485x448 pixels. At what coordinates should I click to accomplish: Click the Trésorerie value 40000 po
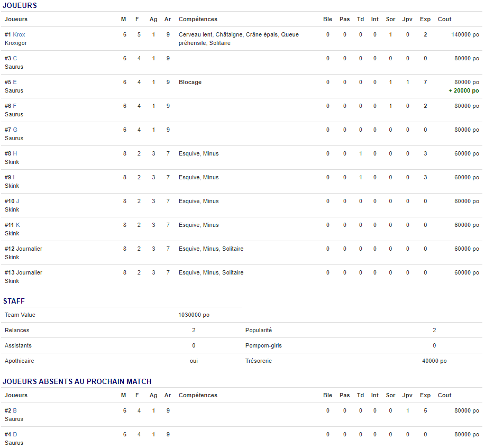click(x=434, y=361)
